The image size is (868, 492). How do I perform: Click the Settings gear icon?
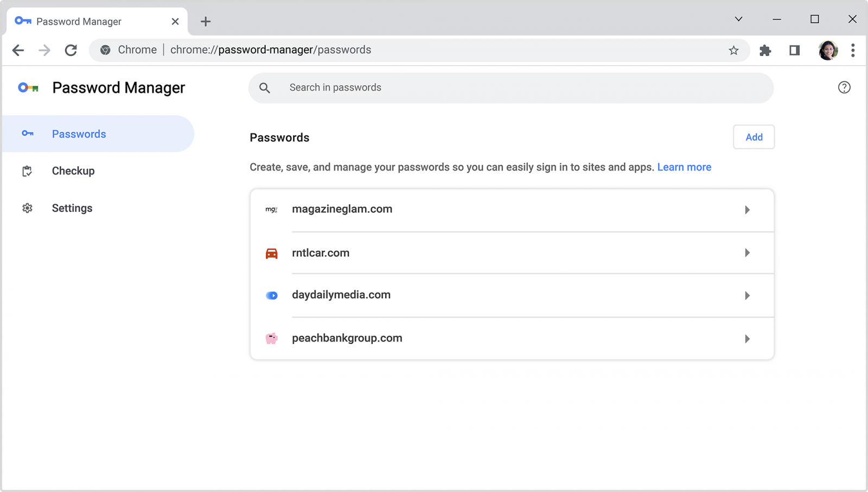pos(27,208)
